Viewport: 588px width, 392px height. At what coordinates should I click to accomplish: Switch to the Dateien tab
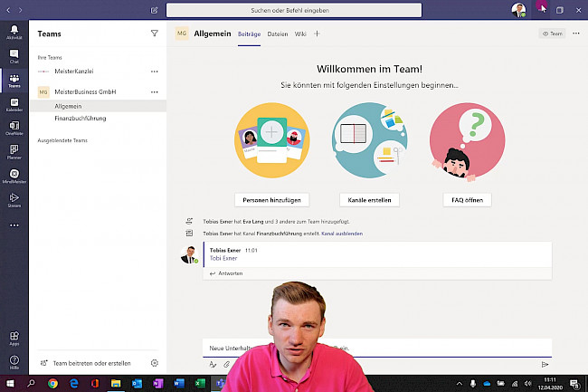[x=277, y=33]
